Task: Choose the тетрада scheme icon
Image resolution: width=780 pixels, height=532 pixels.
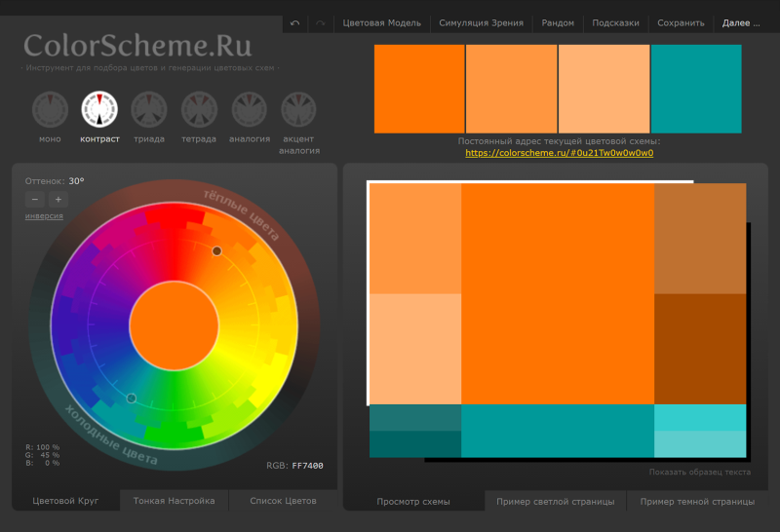Action: pos(199,109)
